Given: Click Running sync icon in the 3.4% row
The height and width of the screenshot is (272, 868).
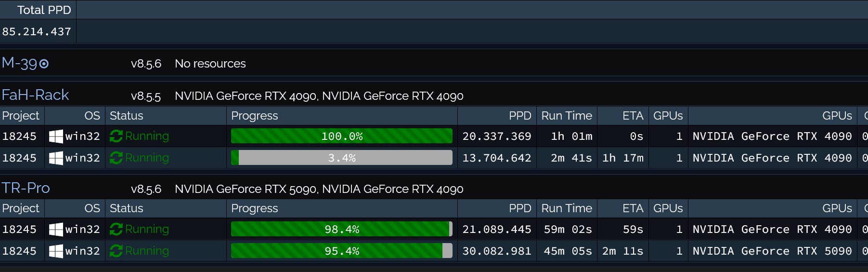Looking at the screenshot, I should [116, 158].
